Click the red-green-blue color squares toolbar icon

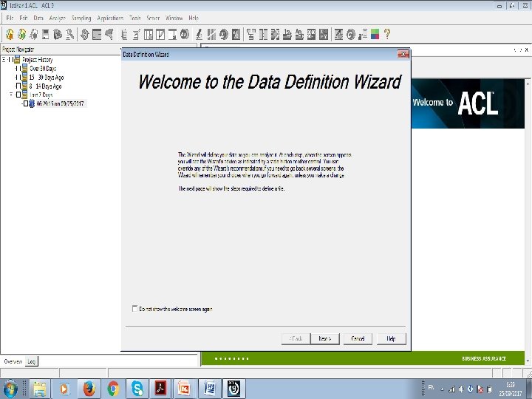[x=375, y=34]
